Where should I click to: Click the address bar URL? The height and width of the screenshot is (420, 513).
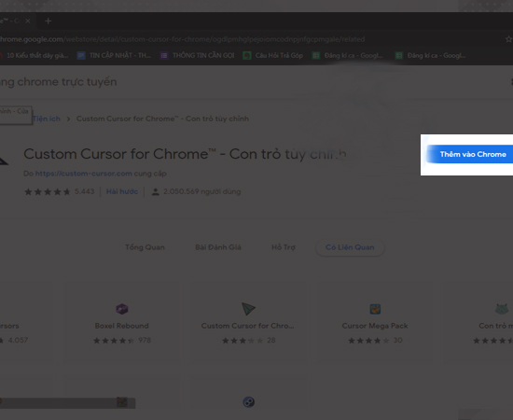coord(182,39)
